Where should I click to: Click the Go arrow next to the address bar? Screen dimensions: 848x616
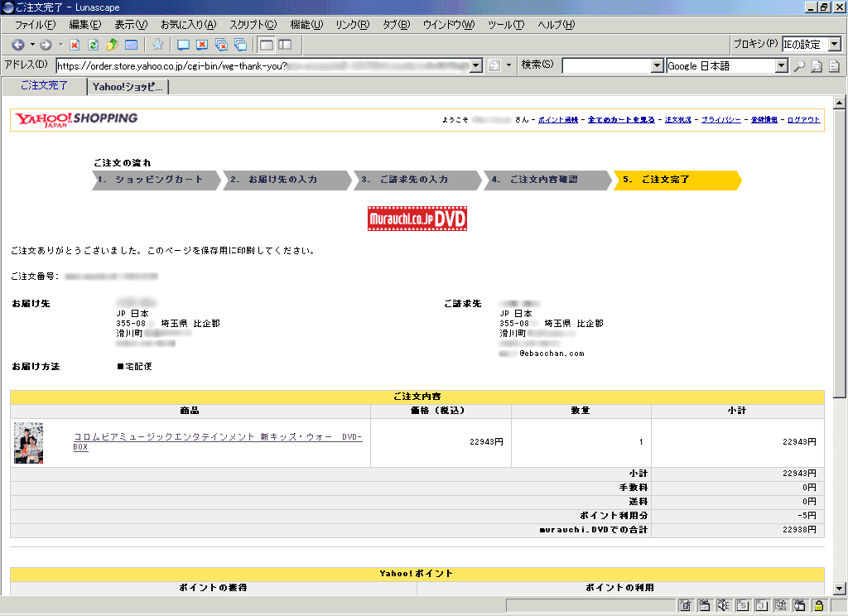click(494, 65)
